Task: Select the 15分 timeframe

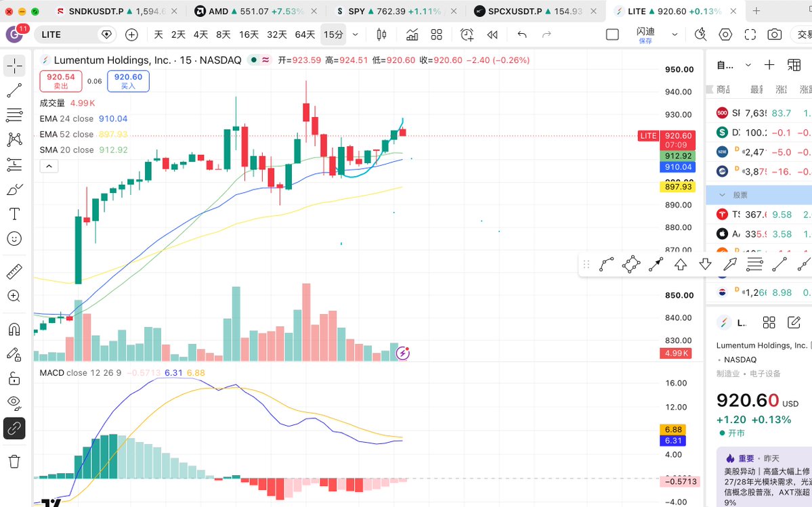Action: [333, 35]
